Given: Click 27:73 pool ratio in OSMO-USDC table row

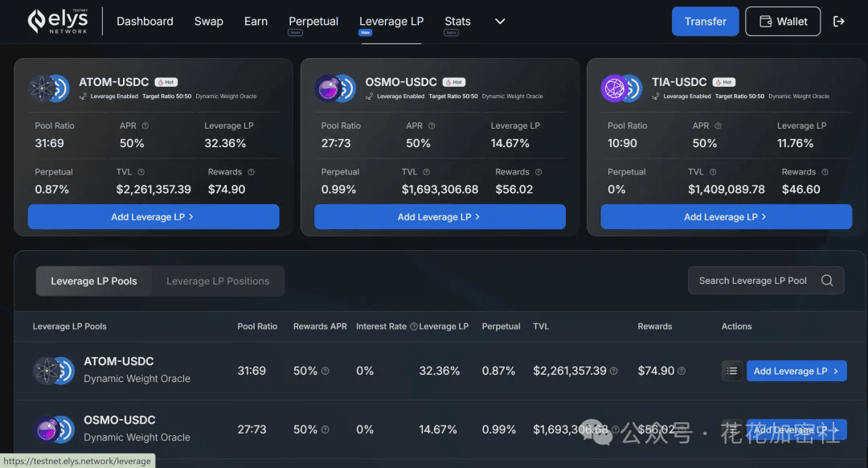Looking at the screenshot, I should (x=252, y=429).
